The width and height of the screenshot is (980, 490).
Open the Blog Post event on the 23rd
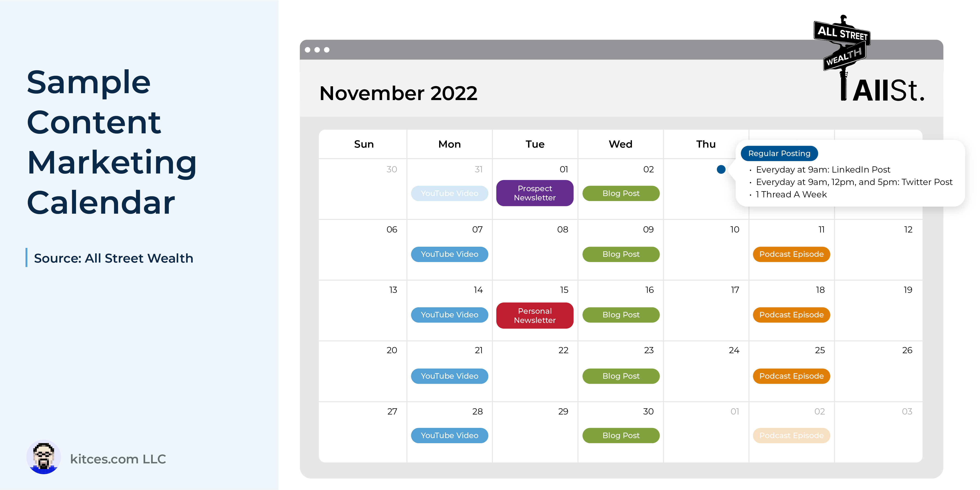point(621,376)
